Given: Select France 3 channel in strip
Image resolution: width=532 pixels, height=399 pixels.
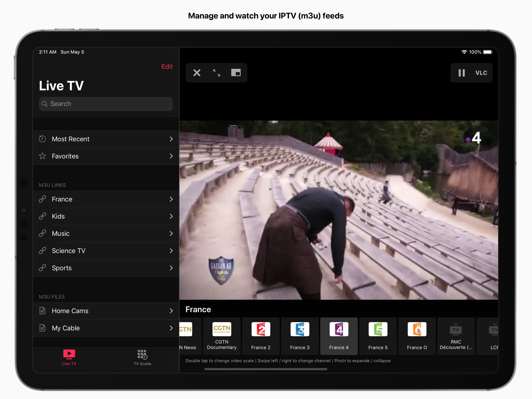Looking at the screenshot, I should pyautogui.click(x=300, y=336).
